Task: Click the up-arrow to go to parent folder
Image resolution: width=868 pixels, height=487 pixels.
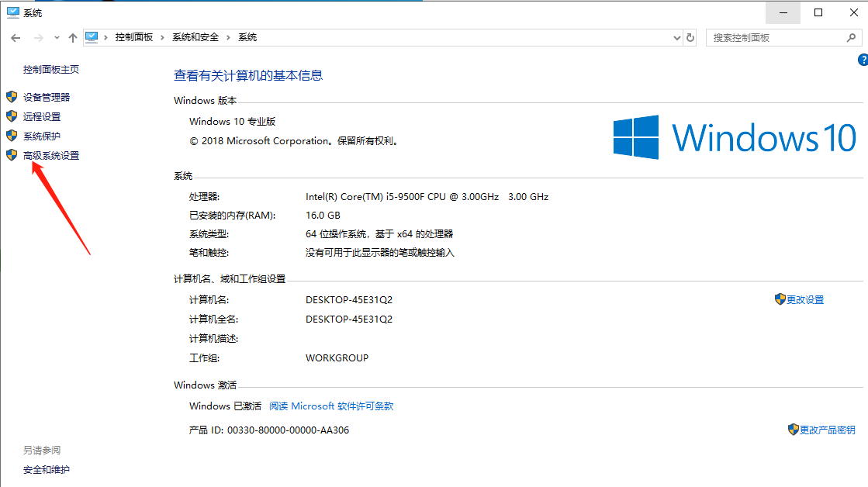Action: [73, 36]
